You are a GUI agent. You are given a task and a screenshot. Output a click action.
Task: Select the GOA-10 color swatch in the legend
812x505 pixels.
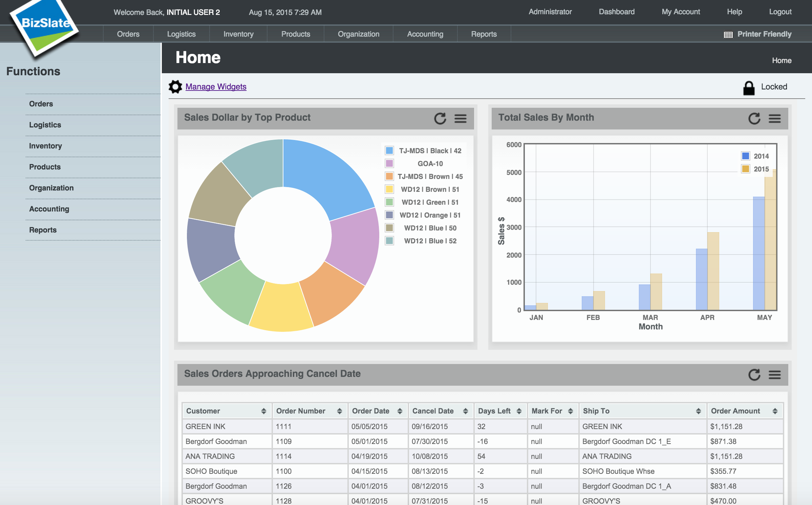389,163
